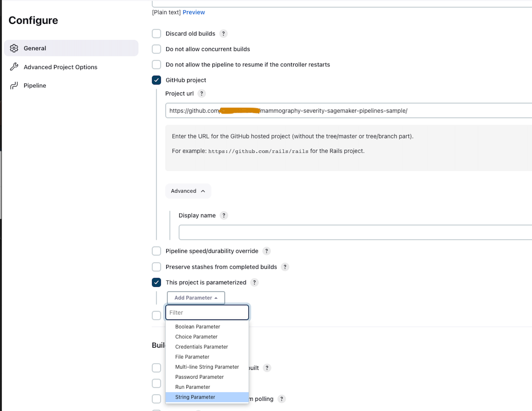Choose Choice Parameter option
This screenshot has height=411, width=532.
coord(196,337)
